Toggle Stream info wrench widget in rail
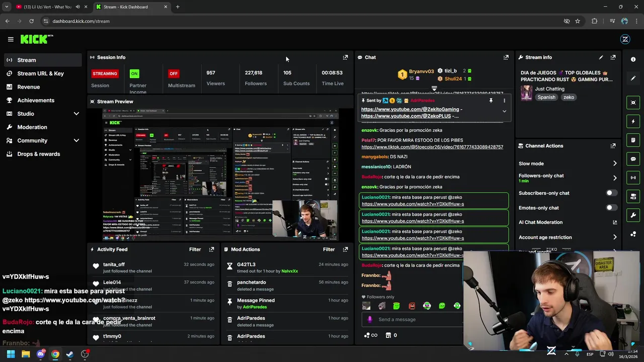The image size is (644, 362). click(x=633, y=215)
